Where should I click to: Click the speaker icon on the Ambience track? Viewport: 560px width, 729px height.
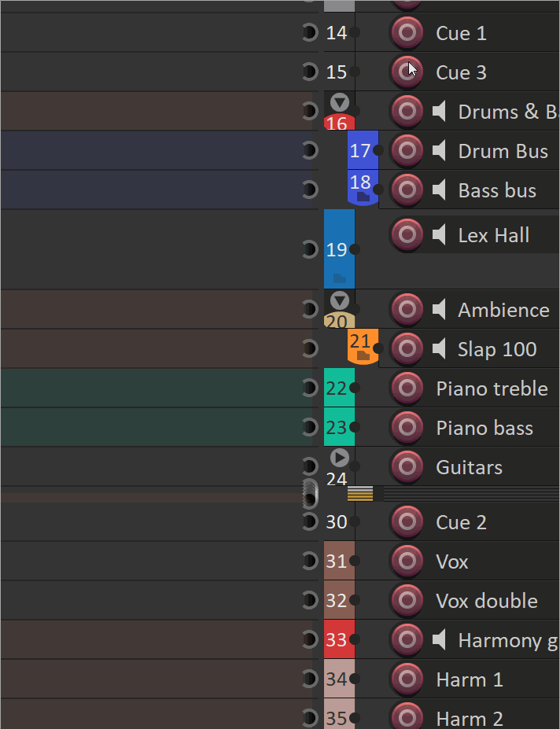pyautogui.click(x=440, y=310)
